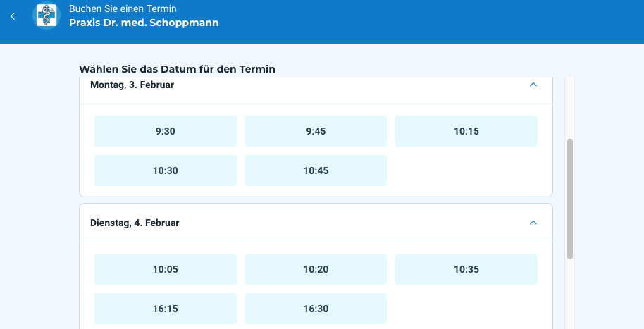644x329 pixels.
Task: Collapse the Dienstag, 4. Februar section
Action: pos(533,223)
